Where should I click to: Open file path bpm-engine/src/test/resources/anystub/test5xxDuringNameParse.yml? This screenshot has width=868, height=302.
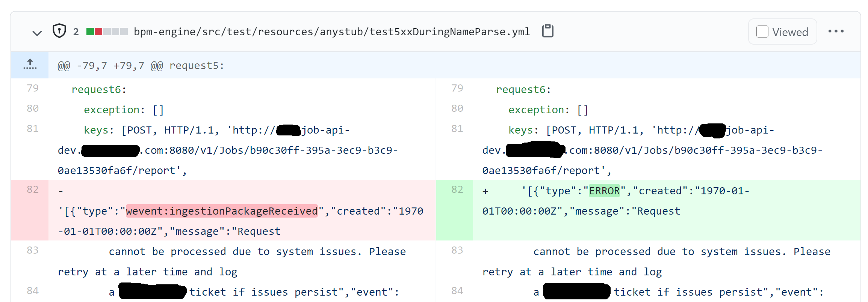click(x=332, y=32)
